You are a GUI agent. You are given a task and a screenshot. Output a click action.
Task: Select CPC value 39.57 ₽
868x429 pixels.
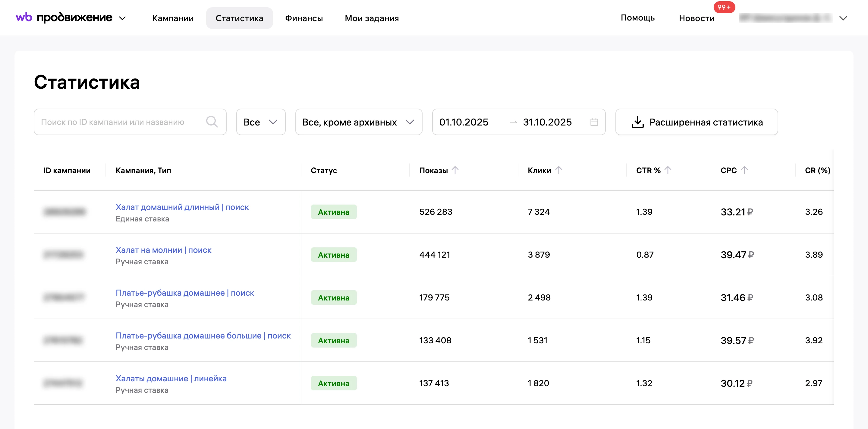tap(737, 340)
